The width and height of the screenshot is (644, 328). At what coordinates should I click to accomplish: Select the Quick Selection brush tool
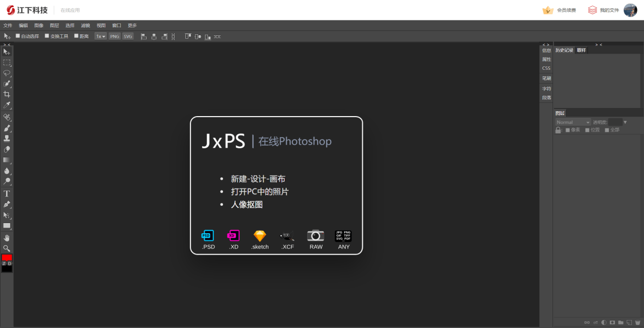pos(7,84)
